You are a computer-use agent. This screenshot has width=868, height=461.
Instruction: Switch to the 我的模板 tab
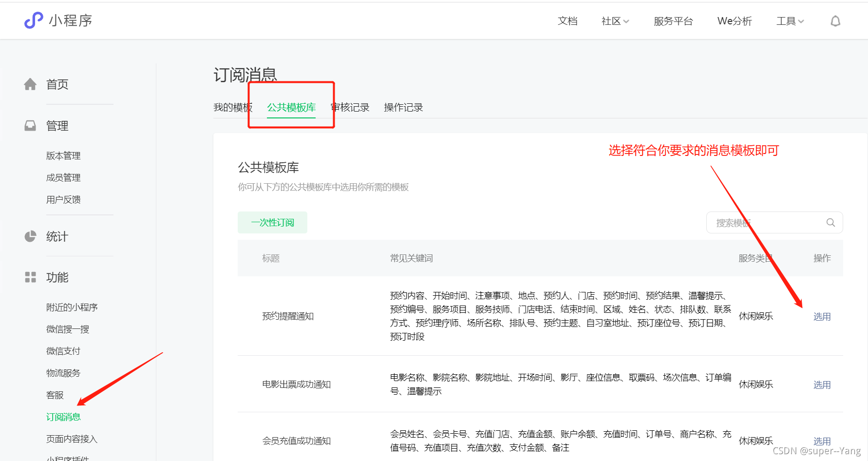coord(233,107)
